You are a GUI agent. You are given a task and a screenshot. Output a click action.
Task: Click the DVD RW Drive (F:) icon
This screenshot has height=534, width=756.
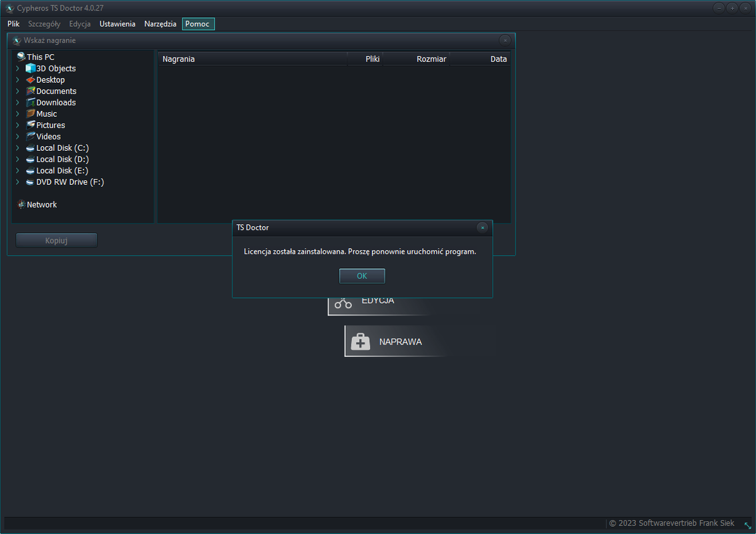coord(30,182)
